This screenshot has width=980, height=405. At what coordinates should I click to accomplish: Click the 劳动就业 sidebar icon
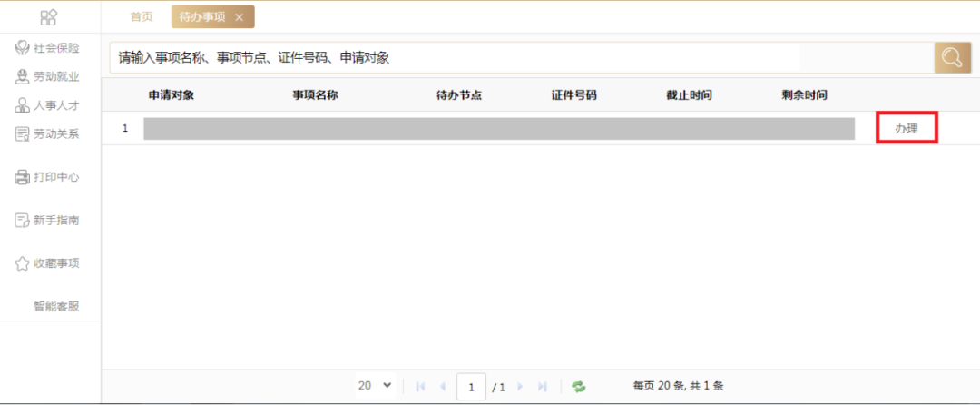click(22, 77)
